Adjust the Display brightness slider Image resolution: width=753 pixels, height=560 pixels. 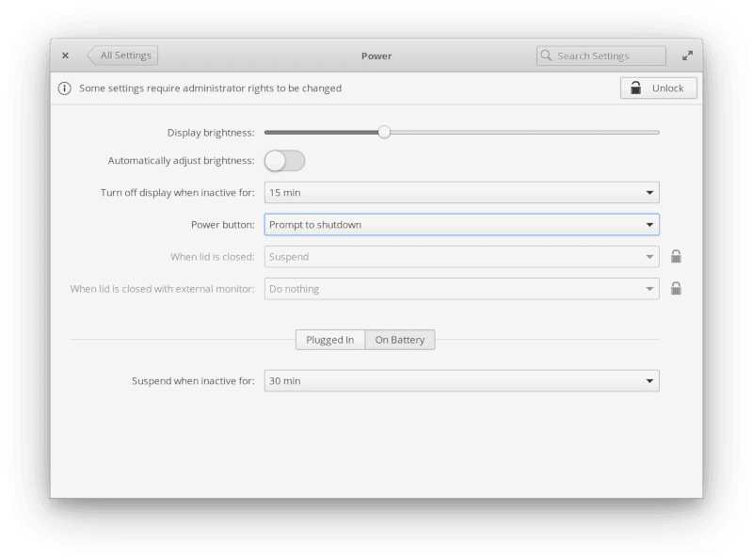coord(384,132)
